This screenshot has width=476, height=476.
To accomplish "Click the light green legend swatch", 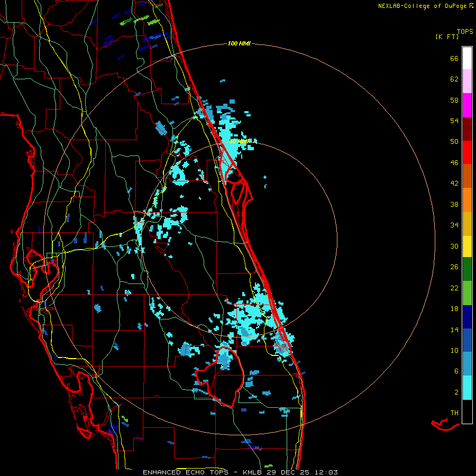I will coord(467,293).
